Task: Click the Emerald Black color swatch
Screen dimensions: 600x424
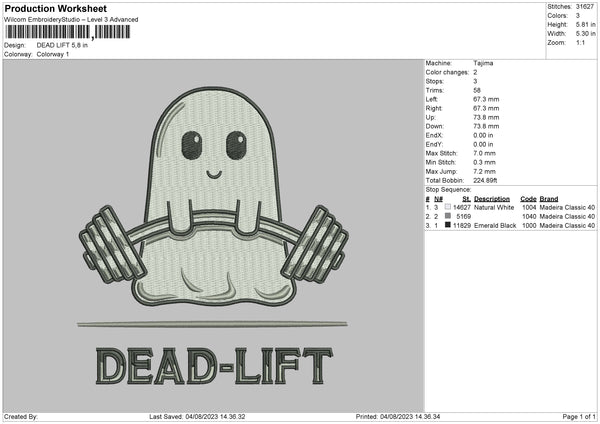Action: click(446, 224)
